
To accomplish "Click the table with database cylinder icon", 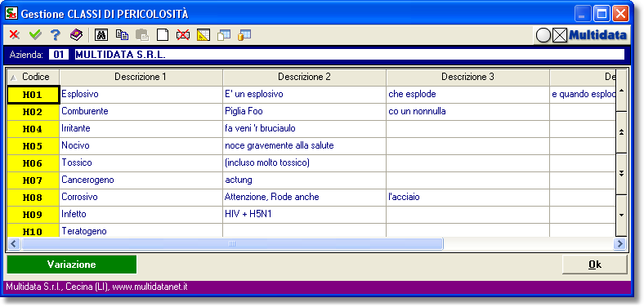I will point(244,35).
